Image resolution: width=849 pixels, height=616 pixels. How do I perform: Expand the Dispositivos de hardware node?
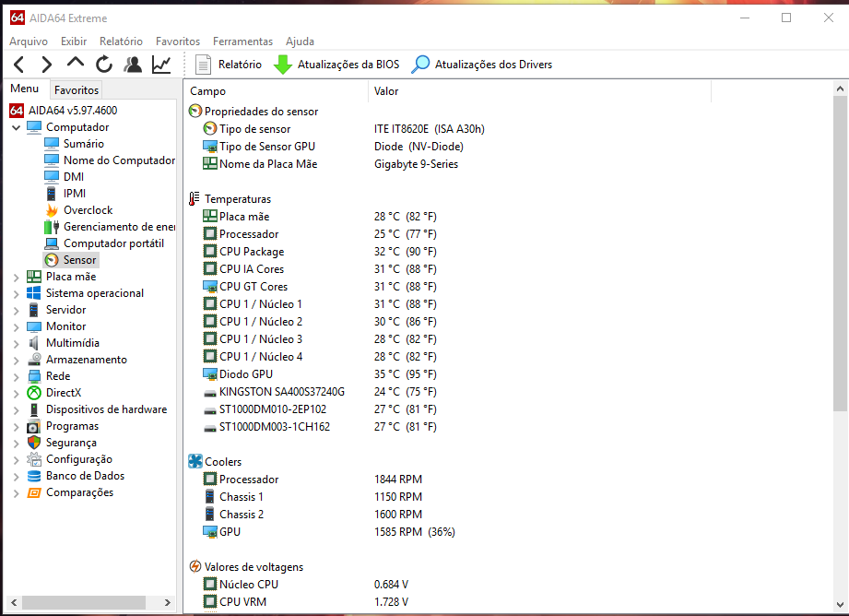click(17, 410)
